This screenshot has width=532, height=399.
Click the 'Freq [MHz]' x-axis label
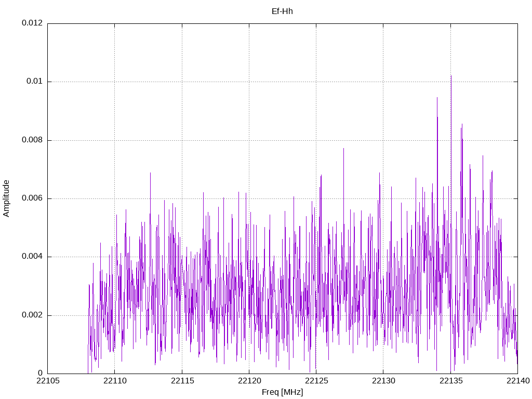(x=282, y=392)
